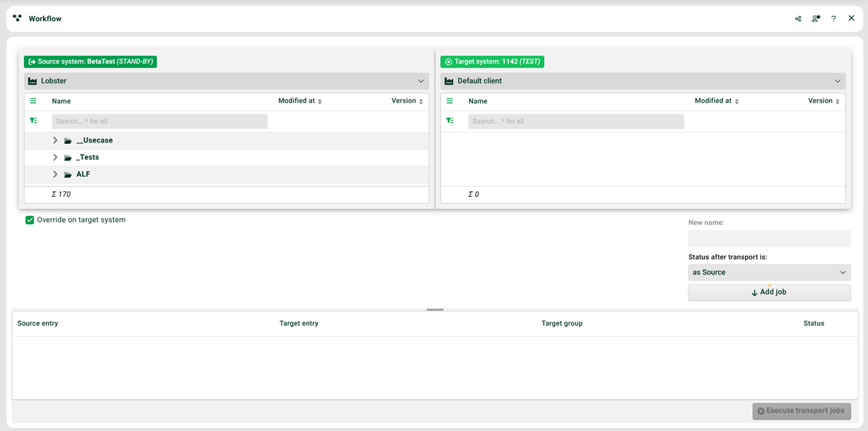Click the _Tests folder icon

click(68, 158)
